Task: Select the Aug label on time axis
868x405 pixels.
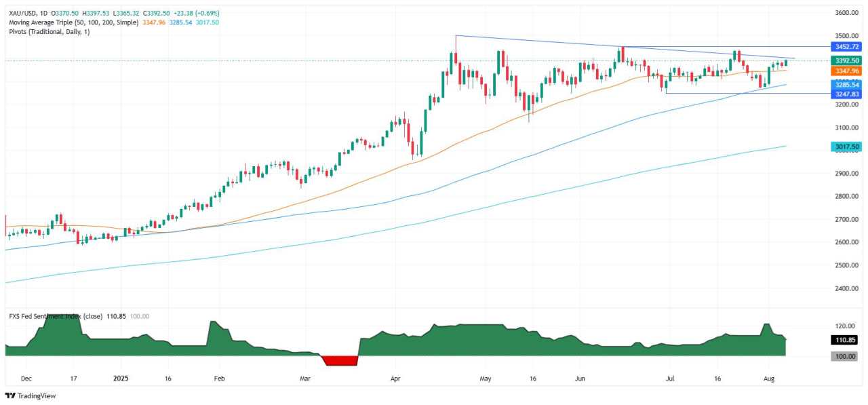Action: [x=768, y=380]
